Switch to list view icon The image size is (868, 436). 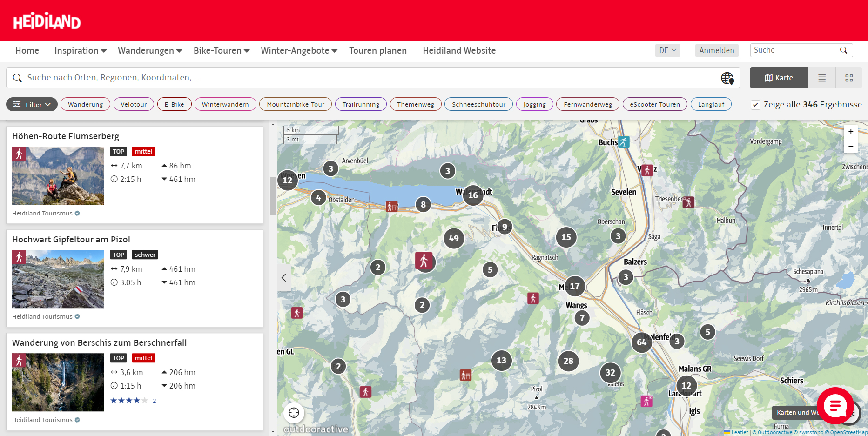pos(822,78)
